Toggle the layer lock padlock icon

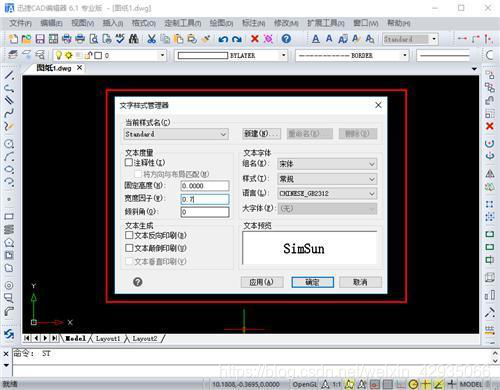coord(88,55)
